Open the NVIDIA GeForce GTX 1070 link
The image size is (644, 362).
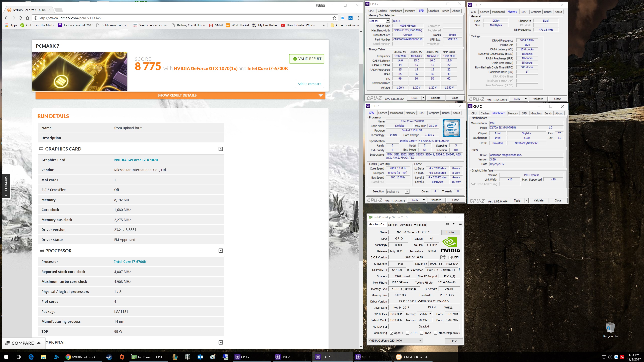(136, 160)
